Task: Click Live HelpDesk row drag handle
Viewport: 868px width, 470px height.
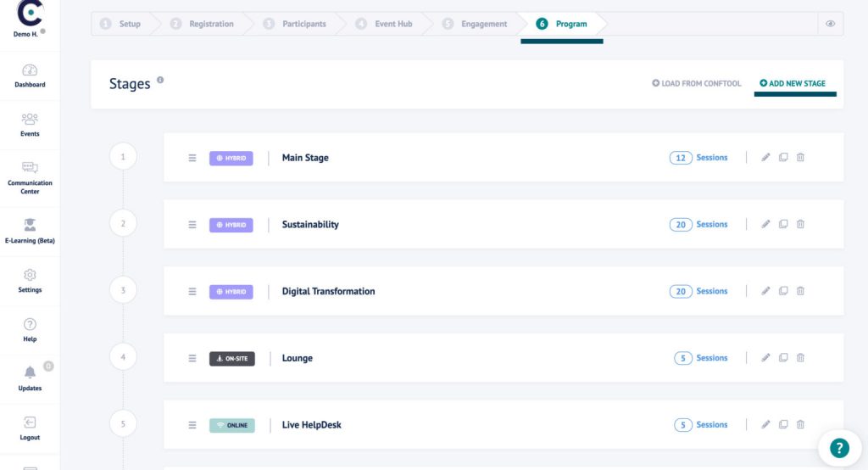Action: point(192,425)
